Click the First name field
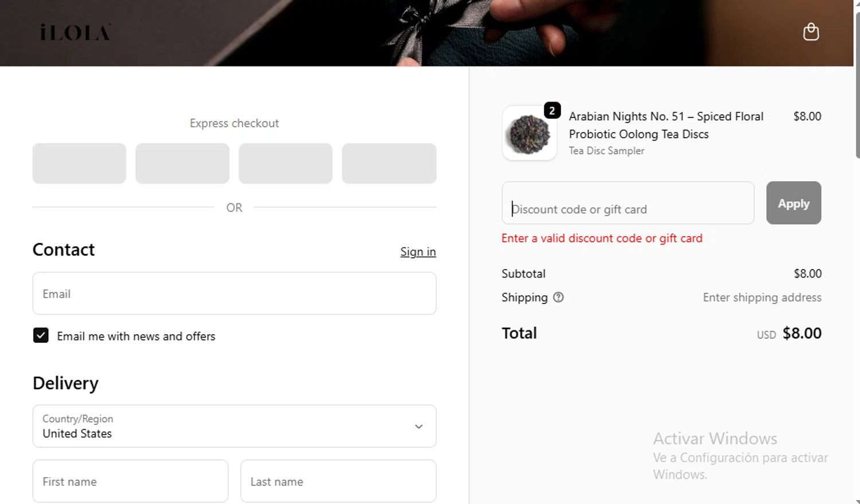Image resolution: width=860 pixels, height=504 pixels. 130,481
